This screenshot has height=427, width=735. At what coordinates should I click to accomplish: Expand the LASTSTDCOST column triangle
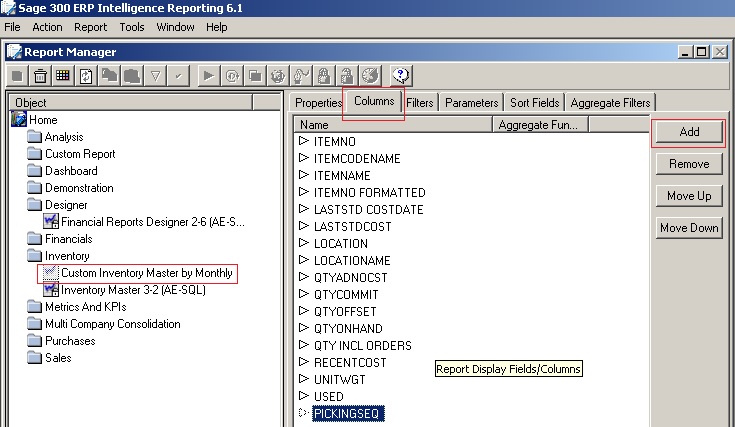304,226
